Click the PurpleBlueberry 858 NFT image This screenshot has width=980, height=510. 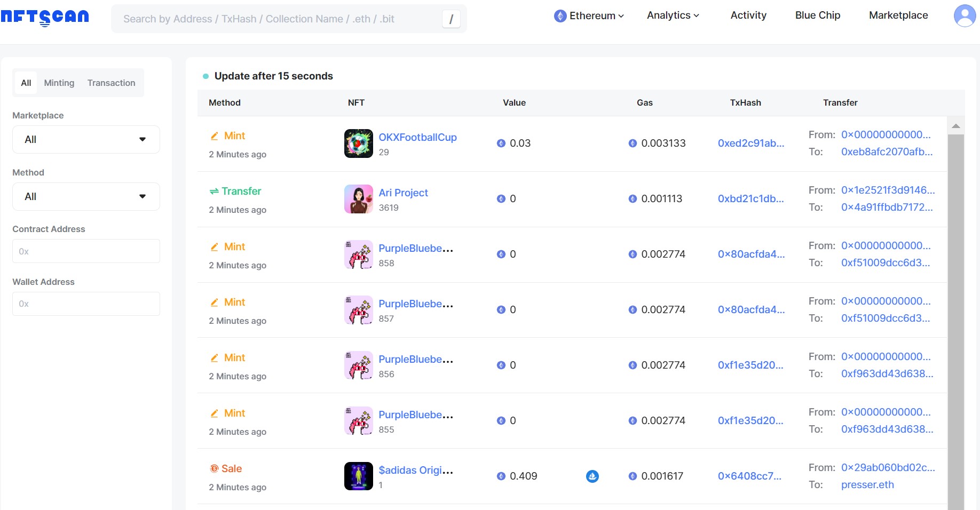(358, 254)
